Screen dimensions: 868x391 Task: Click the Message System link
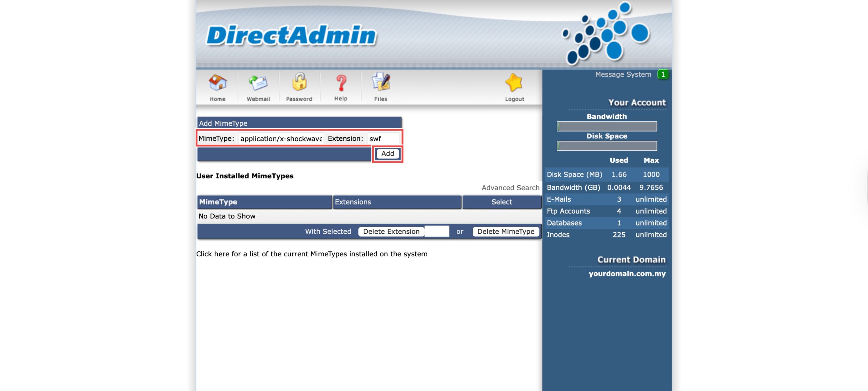pyautogui.click(x=623, y=74)
